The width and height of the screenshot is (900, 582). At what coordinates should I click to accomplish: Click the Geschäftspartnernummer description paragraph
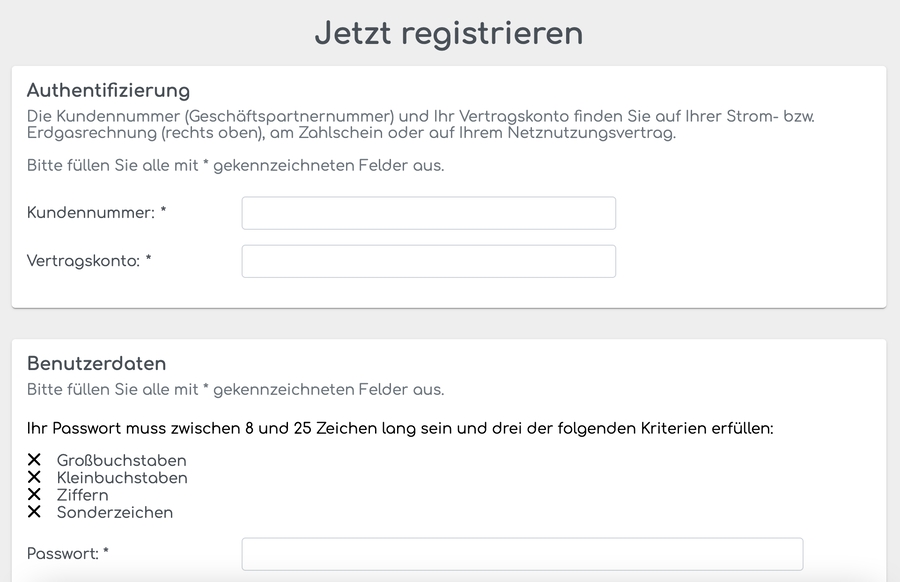pos(420,125)
